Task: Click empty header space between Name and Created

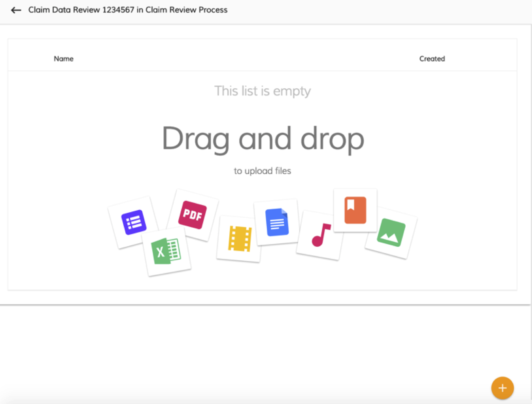Action: pos(245,59)
